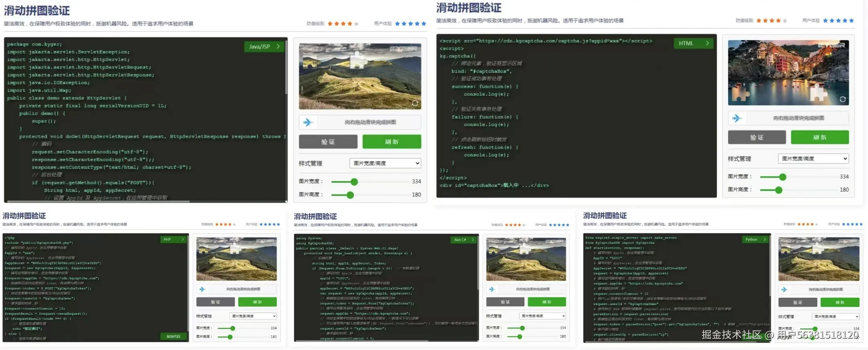Click the vertical scrollbar of the Java code box

click(x=286, y=66)
